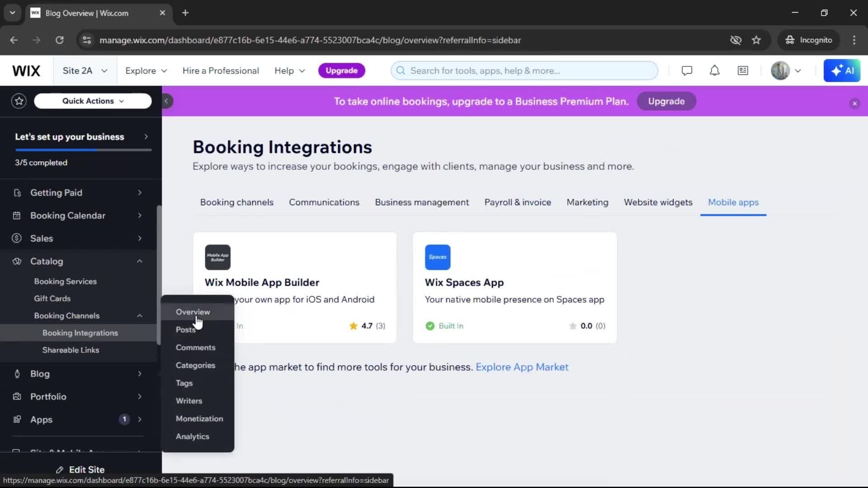Switch to the Communications tab
868x488 pixels.
point(324,202)
